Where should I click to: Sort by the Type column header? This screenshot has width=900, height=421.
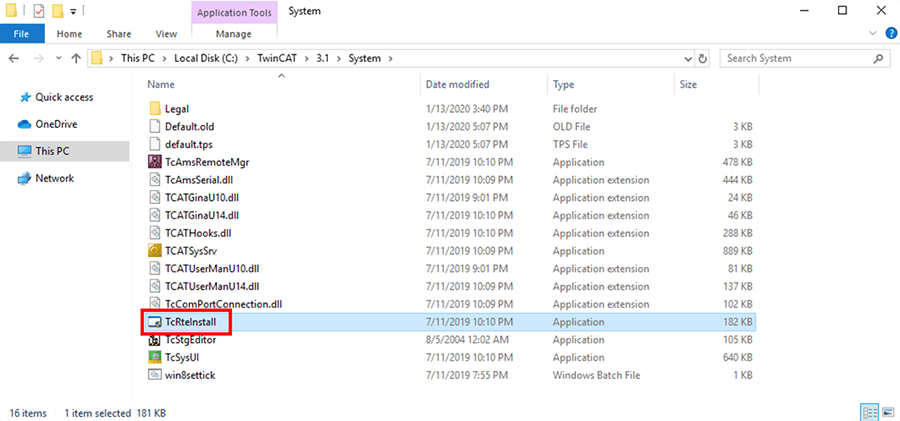pyautogui.click(x=563, y=84)
